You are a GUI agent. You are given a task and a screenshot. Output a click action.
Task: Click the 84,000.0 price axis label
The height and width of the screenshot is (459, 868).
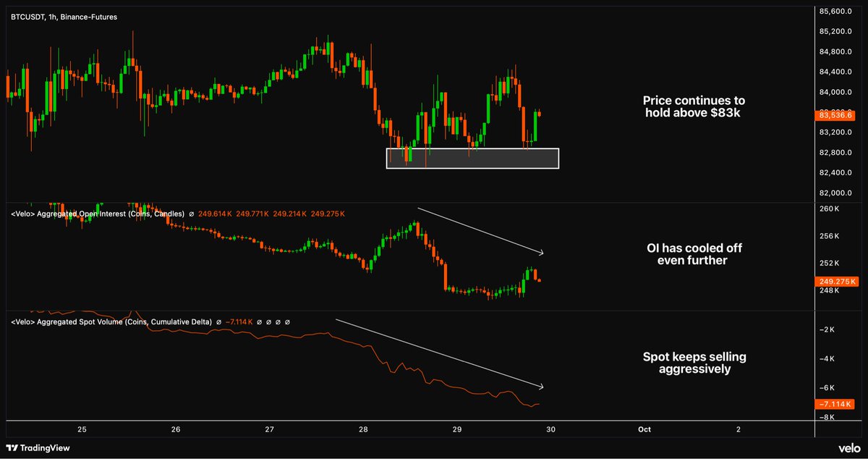click(836, 93)
